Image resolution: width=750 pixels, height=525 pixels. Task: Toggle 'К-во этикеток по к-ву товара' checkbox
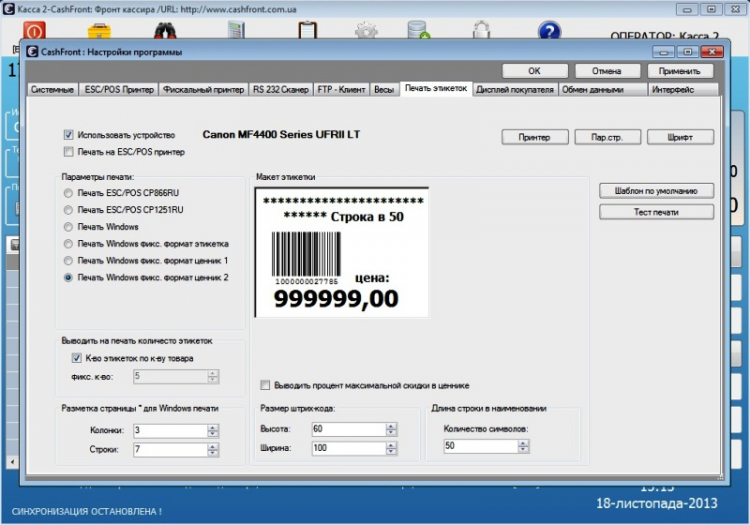tap(77, 358)
